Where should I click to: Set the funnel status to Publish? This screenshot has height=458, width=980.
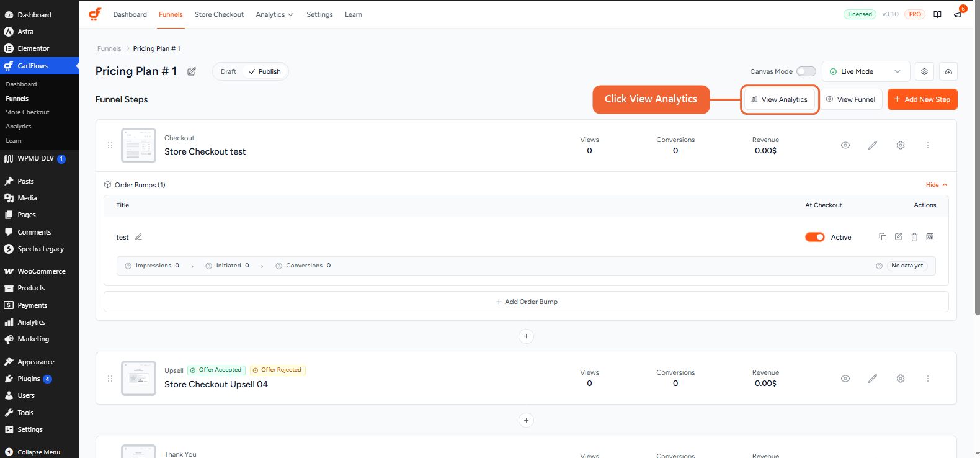pyautogui.click(x=265, y=71)
